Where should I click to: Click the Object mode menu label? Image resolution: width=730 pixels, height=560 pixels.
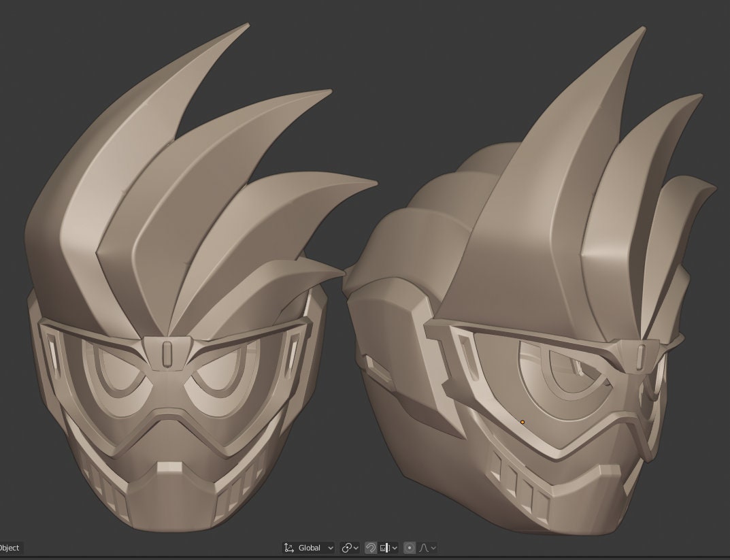10,548
